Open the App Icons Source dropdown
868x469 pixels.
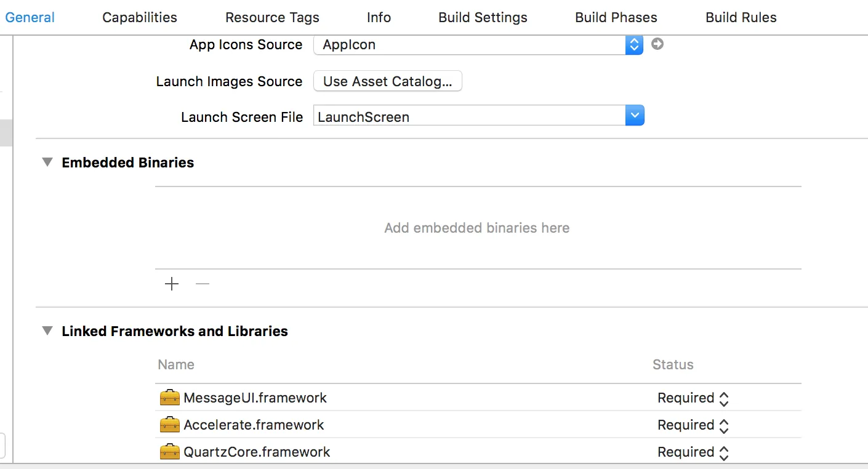634,45
